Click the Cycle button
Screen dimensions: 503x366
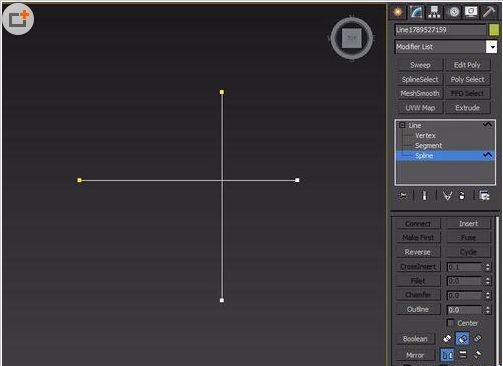pos(468,252)
